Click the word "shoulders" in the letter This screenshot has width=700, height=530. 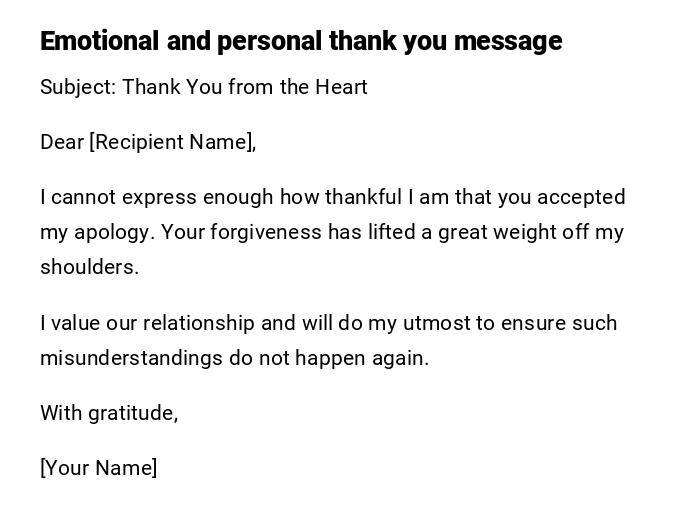click(x=88, y=268)
